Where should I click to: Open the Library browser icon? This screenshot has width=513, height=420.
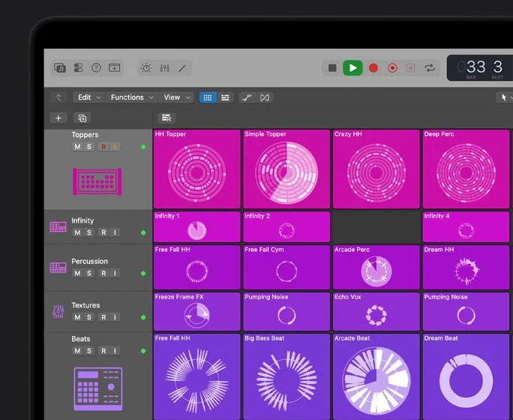[60, 68]
